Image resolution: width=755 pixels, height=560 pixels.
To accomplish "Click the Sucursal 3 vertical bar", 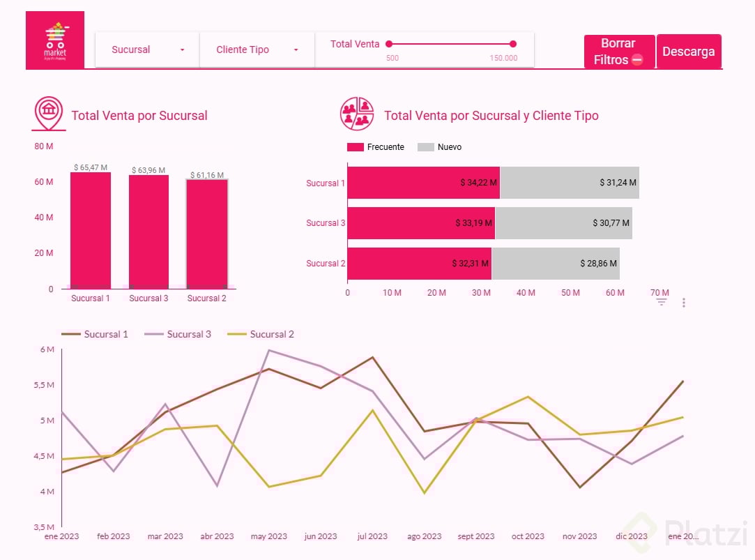I will [x=148, y=232].
